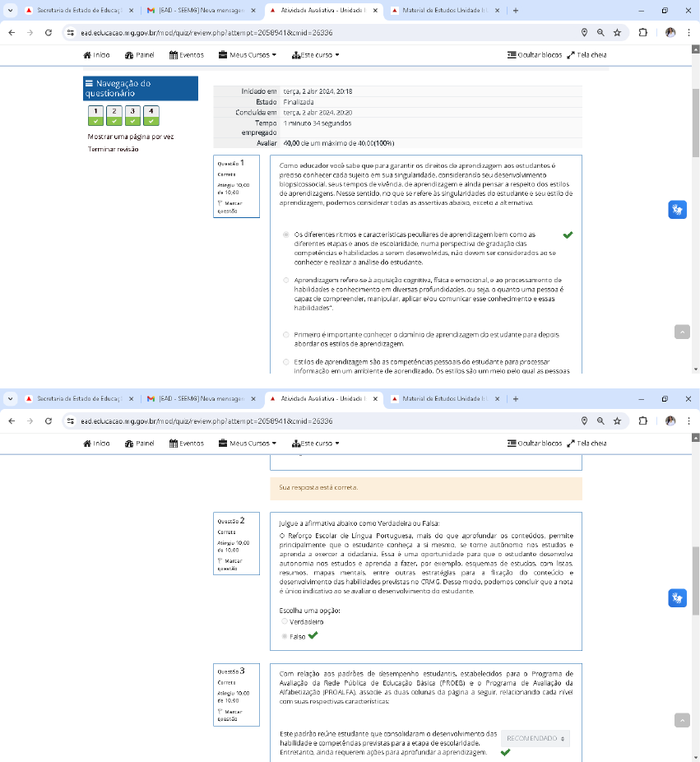Expand the Meus Cursos menu in the lower window
The height and width of the screenshot is (762, 700).
coord(248,444)
